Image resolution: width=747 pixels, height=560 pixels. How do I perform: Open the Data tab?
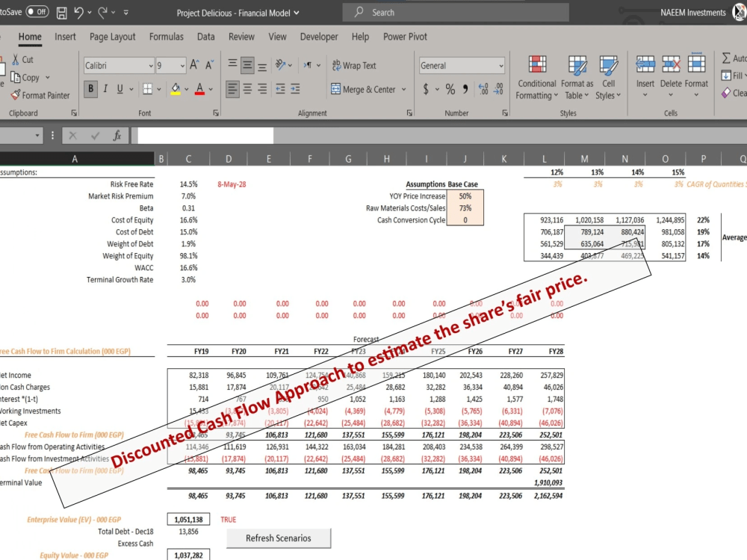click(206, 37)
